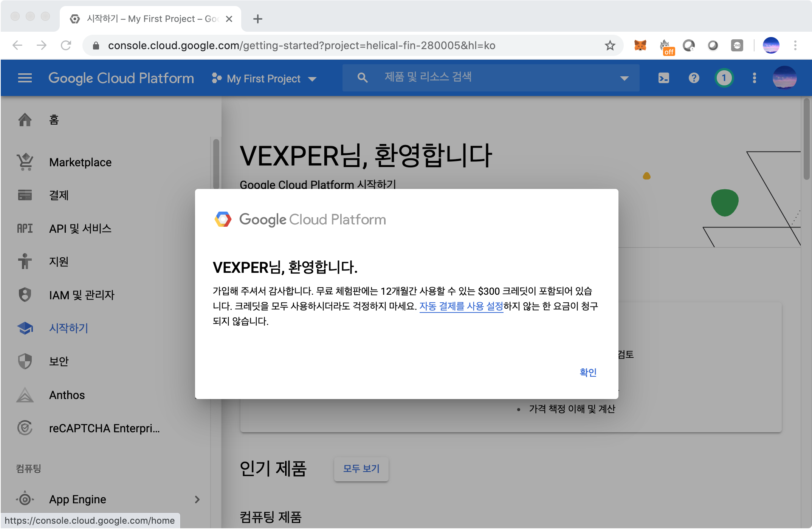Open the three-dot settings menu in header
The image size is (812, 529).
pos(754,78)
